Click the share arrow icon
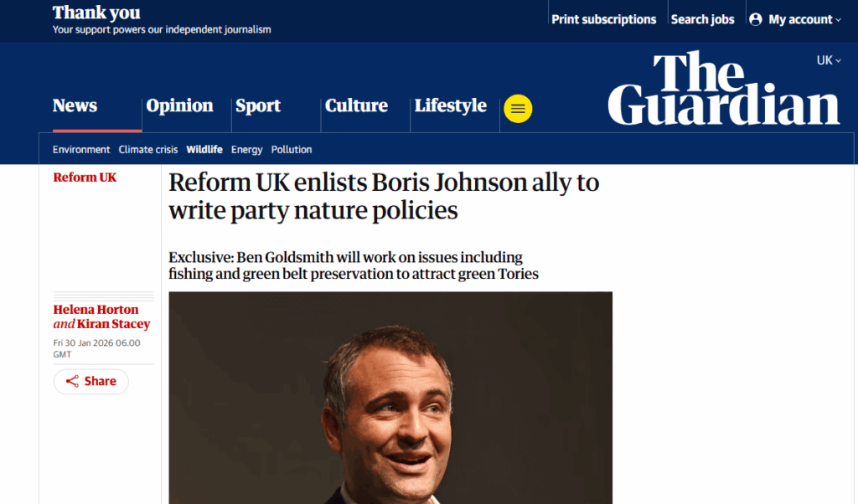858x504 pixels. pyautogui.click(x=72, y=382)
